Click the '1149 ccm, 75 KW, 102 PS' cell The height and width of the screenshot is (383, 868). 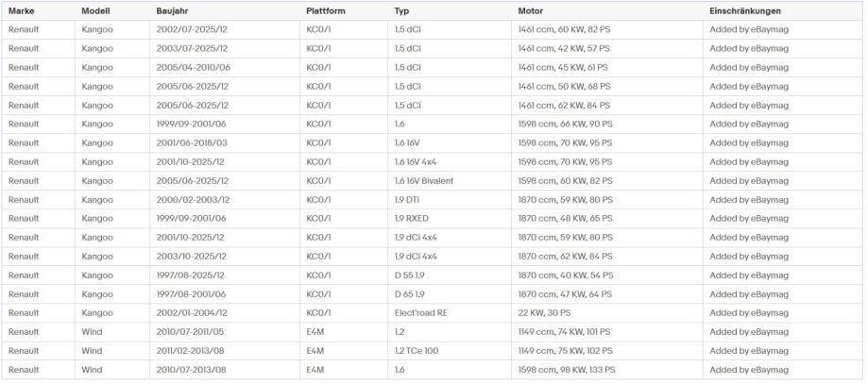pyautogui.click(x=566, y=350)
